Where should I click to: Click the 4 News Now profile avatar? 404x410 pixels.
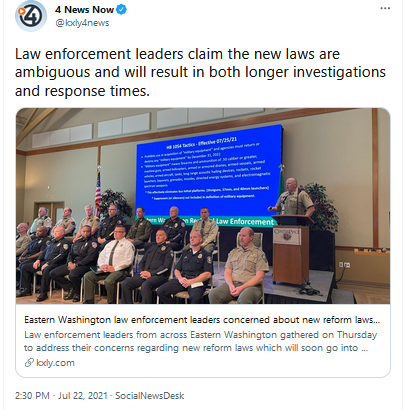(x=31, y=16)
